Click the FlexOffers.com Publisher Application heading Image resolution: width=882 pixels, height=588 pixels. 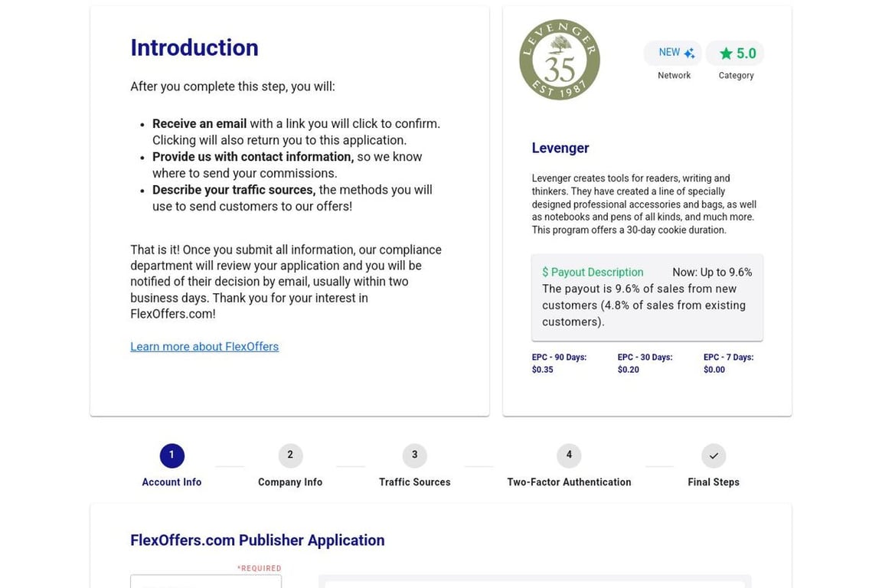coord(257,541)
